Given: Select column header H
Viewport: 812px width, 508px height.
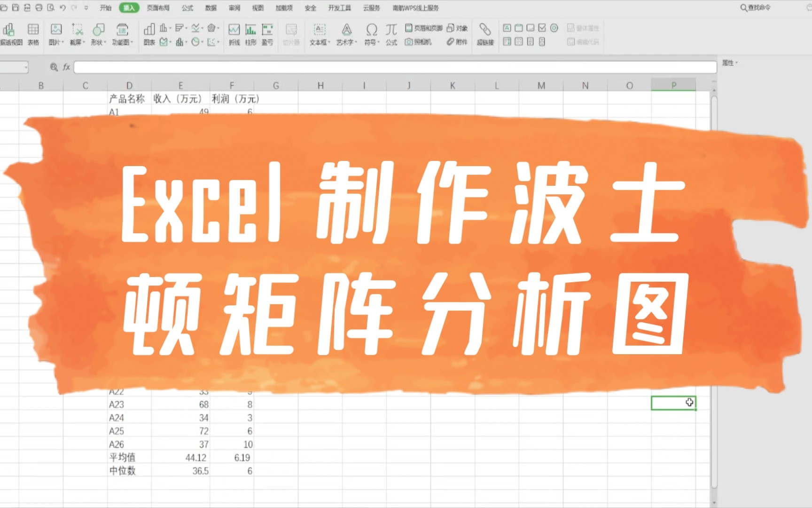Looking at the screenshot, I should (x=320, y=85).
